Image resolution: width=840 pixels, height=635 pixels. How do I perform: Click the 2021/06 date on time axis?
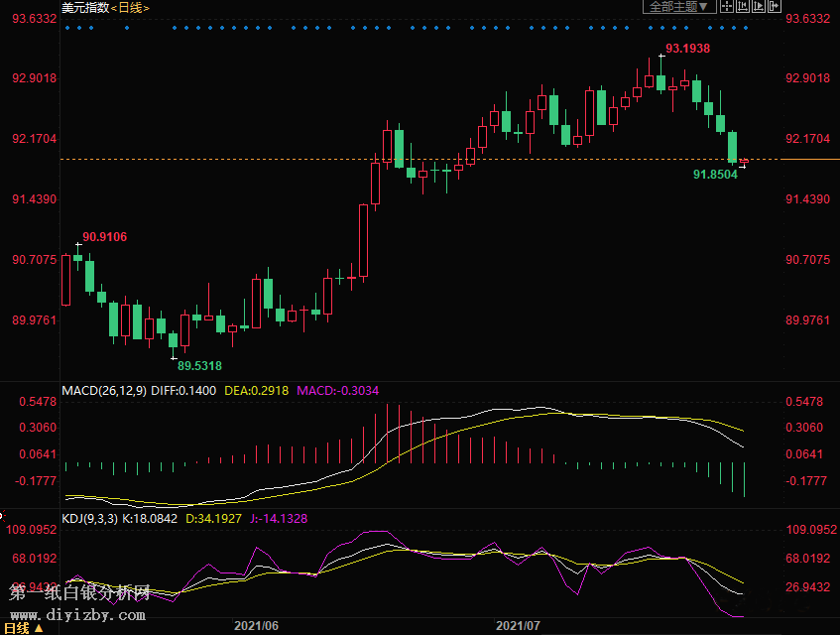(x=256, y=626)
